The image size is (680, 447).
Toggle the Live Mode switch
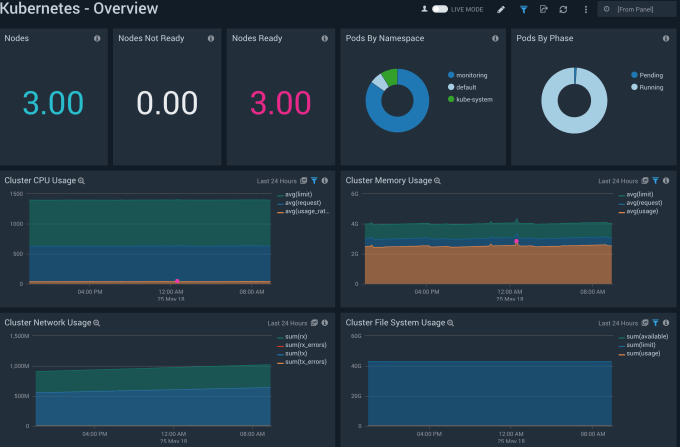439,9
